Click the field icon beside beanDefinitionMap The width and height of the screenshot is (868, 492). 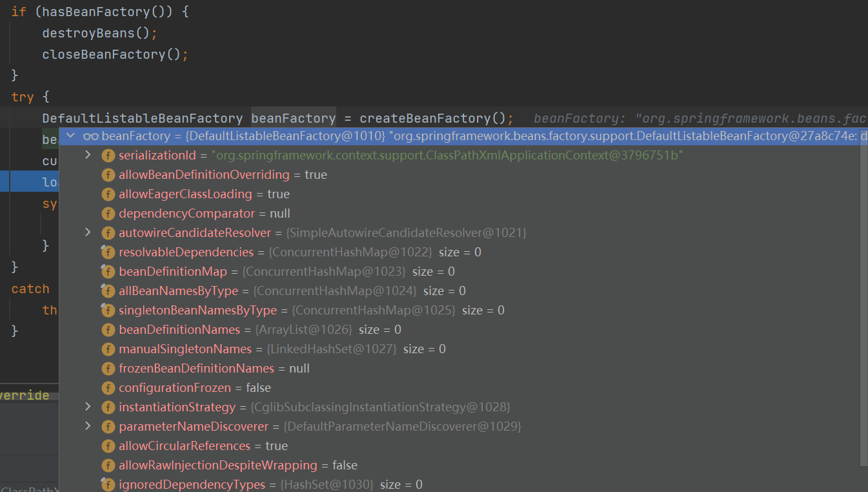tap(108, 272)
